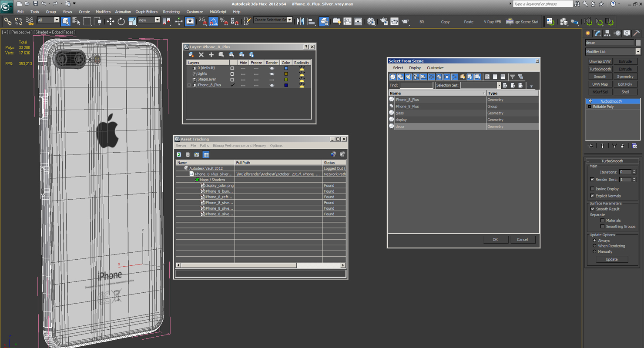The height and width of the screenshot is (348, 644).
Task: Pin the modifier stack icon
Action: 590,146
